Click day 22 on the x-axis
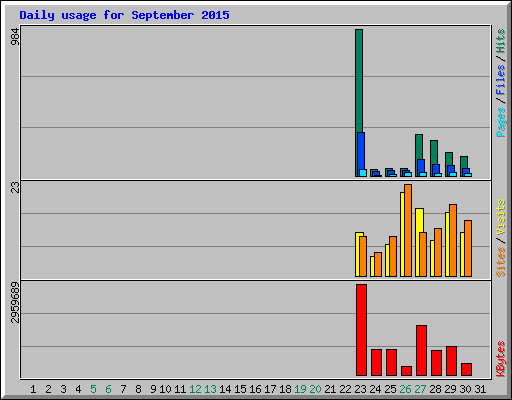 click(345, 389)
